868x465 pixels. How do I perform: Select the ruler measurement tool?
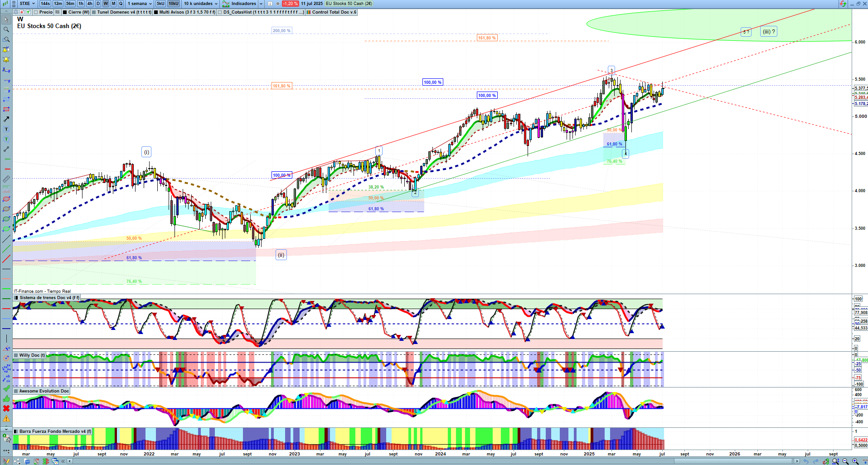click(6, 179)
